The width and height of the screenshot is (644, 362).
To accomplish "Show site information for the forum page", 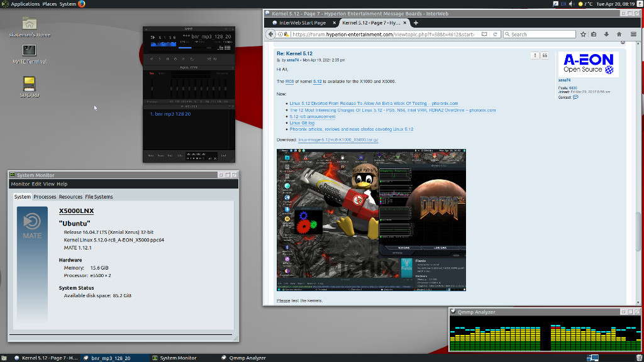I will pos(280,35).
